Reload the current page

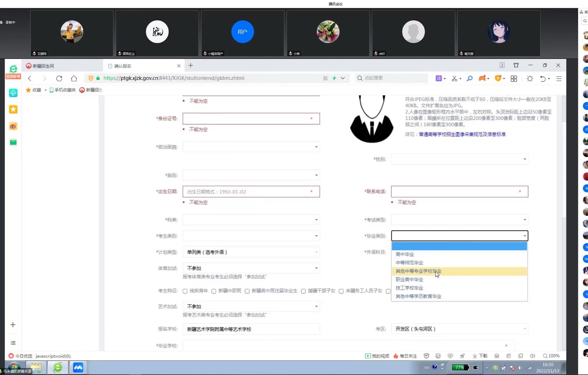[59, 78]
